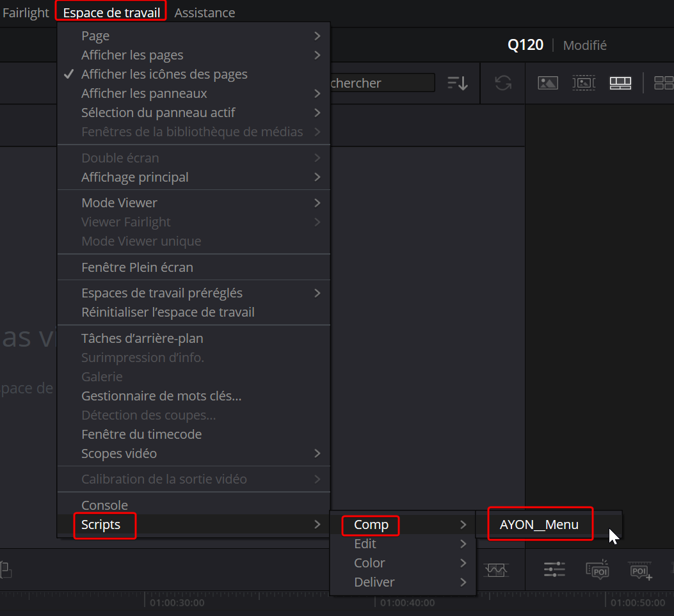
Task: Select the single image view icon
Action: (x=548, y=83)
